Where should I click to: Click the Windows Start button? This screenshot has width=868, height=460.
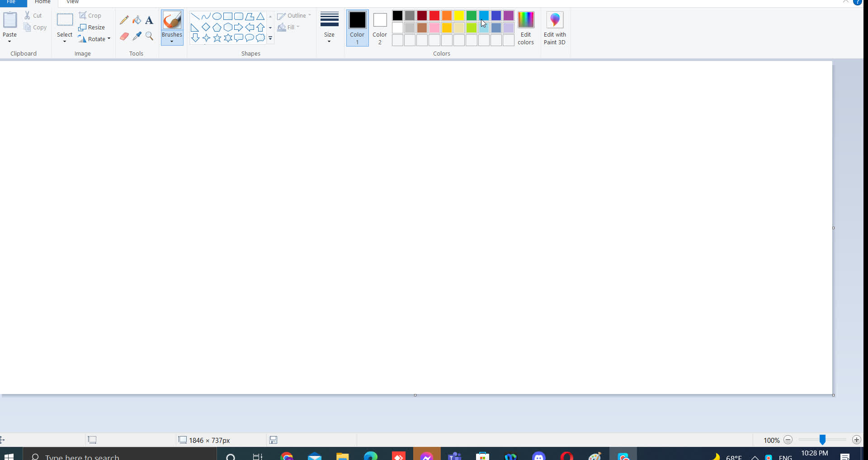[x=9, y=455]
